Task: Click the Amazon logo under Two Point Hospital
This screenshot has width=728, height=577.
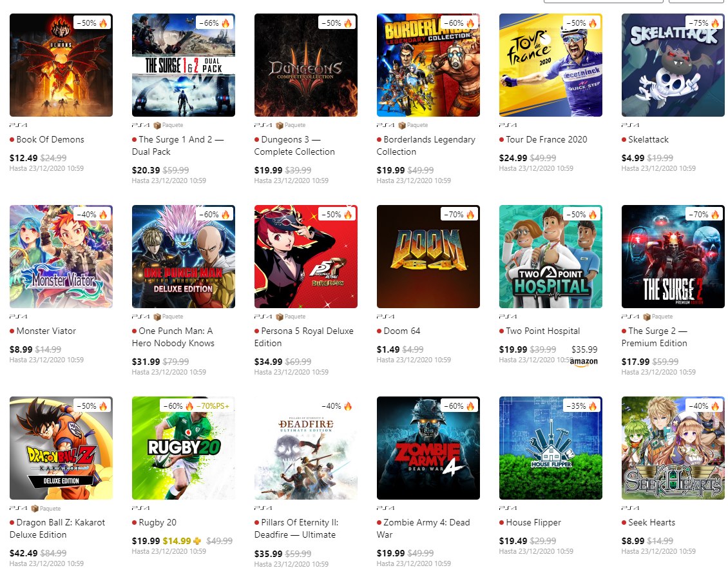Action: (x=584, y=362)
